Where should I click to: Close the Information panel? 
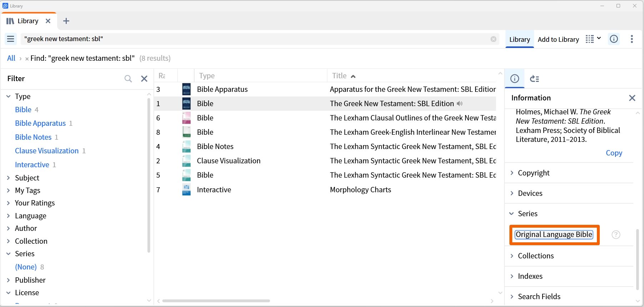tap(632, 98)
